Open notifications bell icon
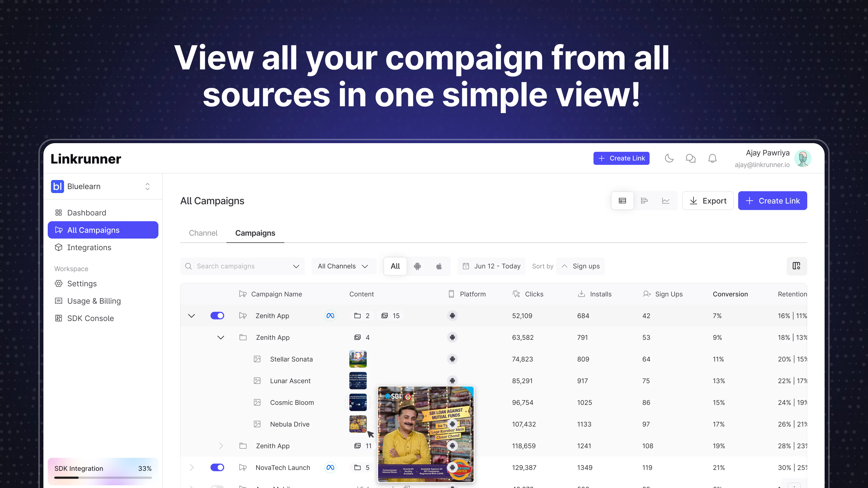Viewport: 868px width, 488px height. pyautogui.click(x=712, y=158)
